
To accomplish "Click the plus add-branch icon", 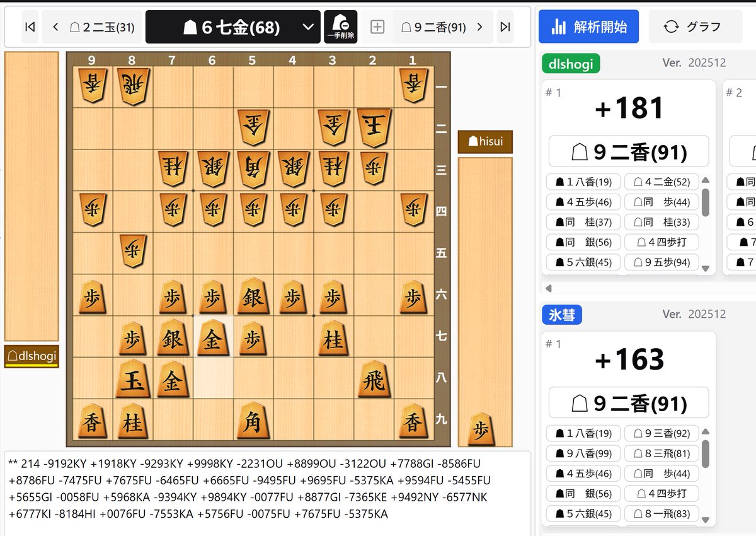I will (x=377, y=26).
